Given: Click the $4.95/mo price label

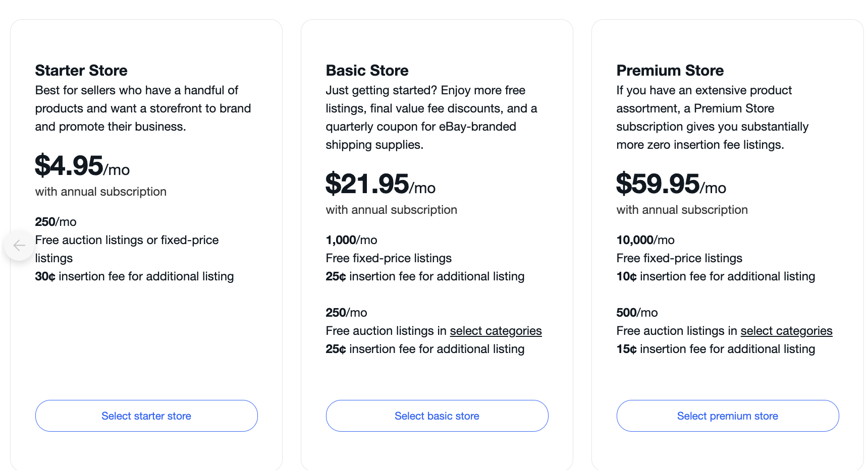Looking at the screenshot, I should pyautogui.click(x=82, y=168).
